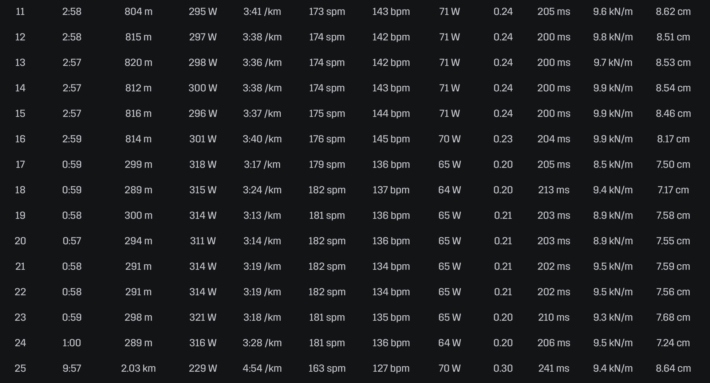Select the 300 W power value in lap 14
The height and width of the screenshot is (383, 710).
203,88
